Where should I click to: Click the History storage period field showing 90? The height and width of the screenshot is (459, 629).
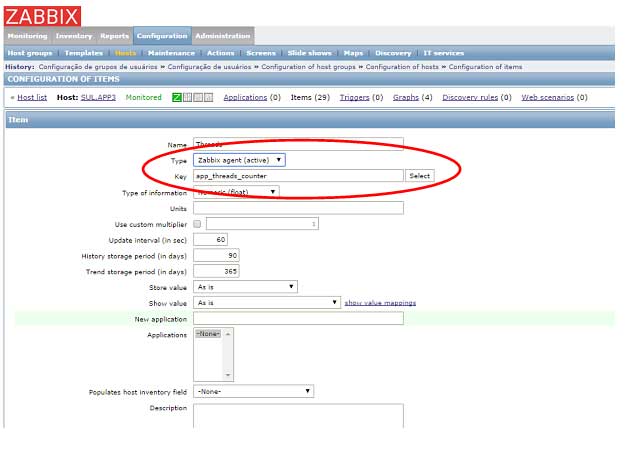(216, 256)
